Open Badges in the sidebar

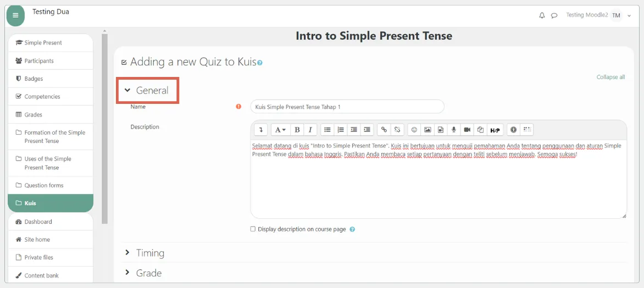[x=51, y=79]
